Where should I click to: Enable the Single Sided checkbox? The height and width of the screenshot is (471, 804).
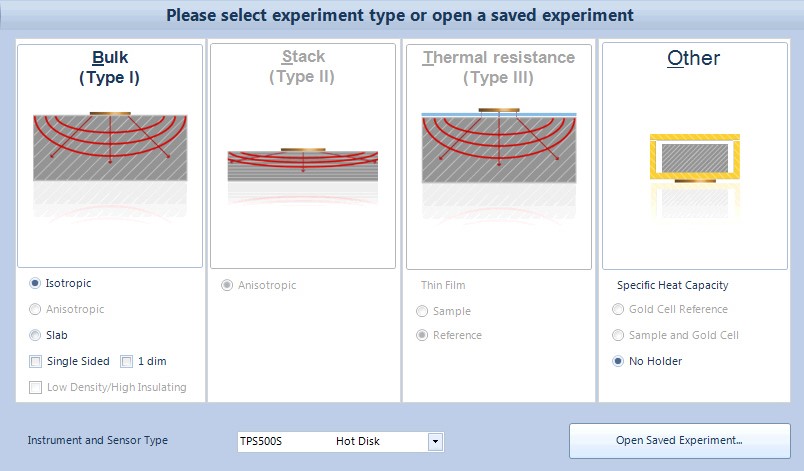pyautogui.click(x=36, y=362)
